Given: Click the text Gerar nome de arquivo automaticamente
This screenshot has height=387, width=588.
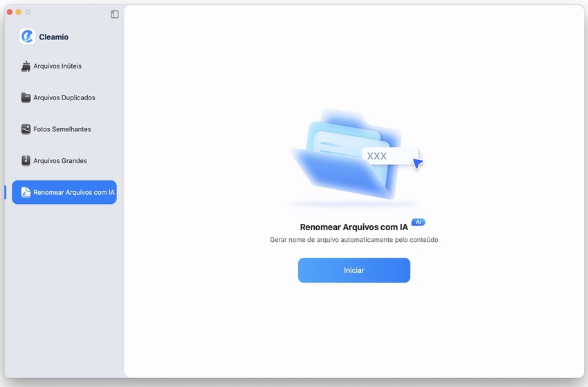Looking at the screenshot, I should tap(354, 240).
